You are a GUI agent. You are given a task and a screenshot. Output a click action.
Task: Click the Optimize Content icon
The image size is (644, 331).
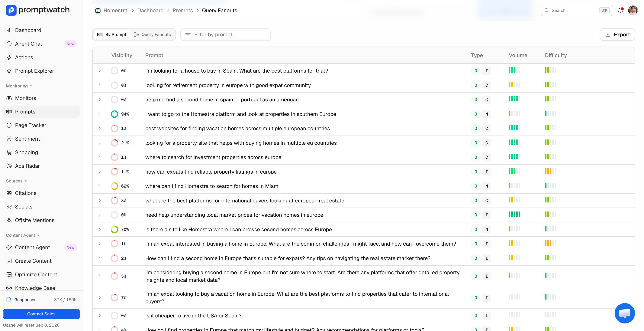pos(9,274)
